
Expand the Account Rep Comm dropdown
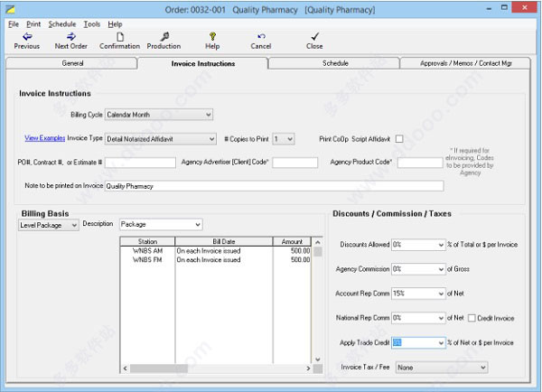418,294
